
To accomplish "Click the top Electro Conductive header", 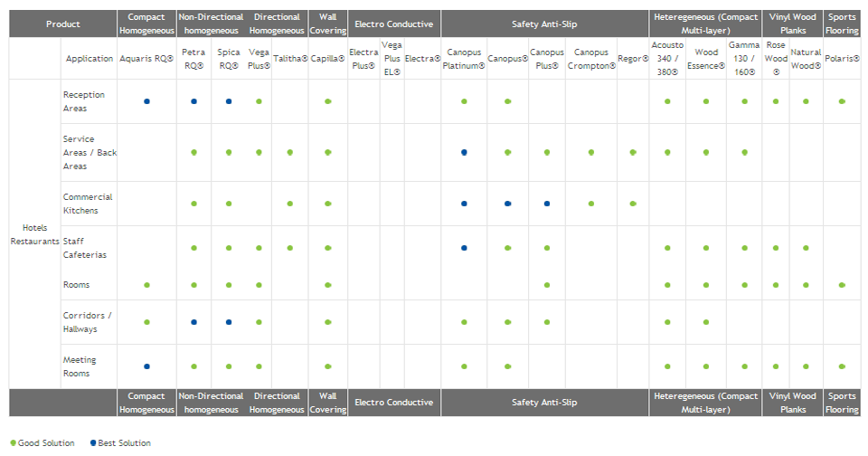I will (394, 24).
